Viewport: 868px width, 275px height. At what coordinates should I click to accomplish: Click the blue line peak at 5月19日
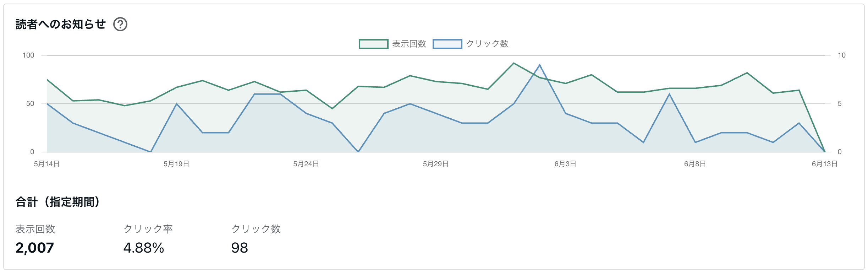tap(176, 104)
